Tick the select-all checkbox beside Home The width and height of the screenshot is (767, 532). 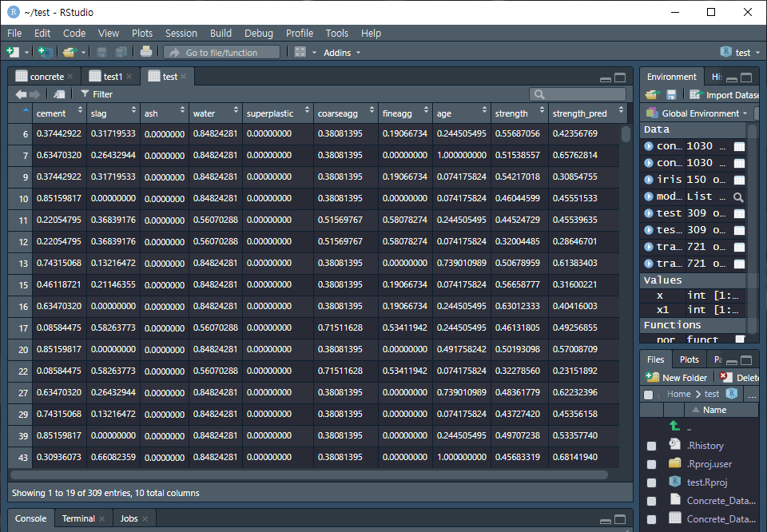[649, 395]
